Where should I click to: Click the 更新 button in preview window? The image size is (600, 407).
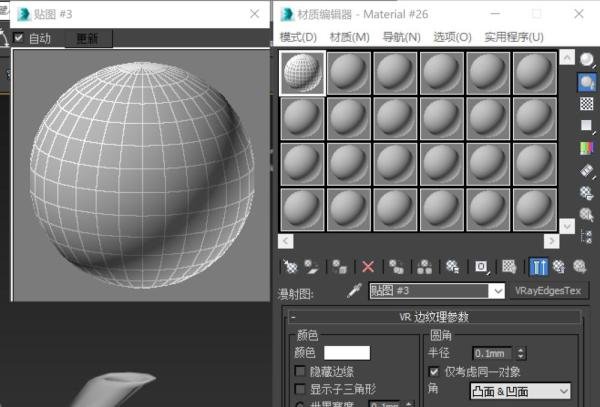88,38
